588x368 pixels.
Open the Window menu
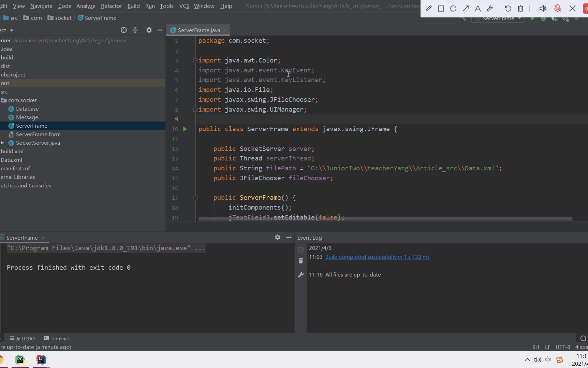204,6
